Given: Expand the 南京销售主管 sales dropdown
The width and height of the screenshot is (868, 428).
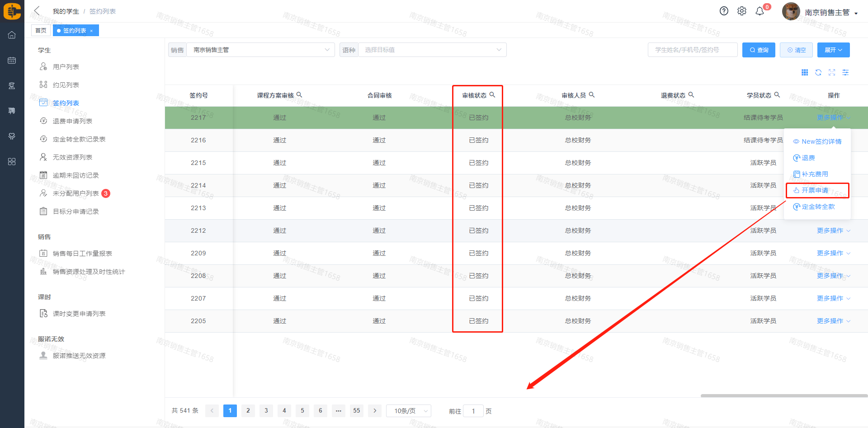Looking at the screenshot, I should (260, 50).
